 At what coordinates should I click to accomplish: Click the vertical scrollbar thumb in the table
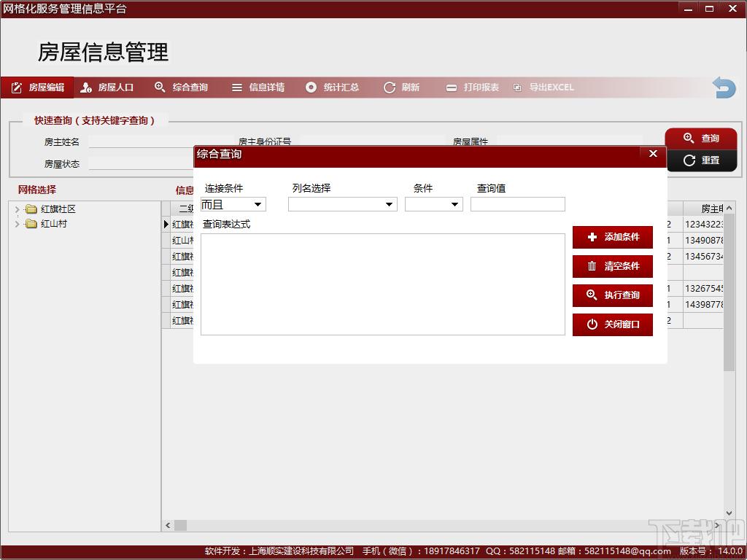[x=729, y=293]
